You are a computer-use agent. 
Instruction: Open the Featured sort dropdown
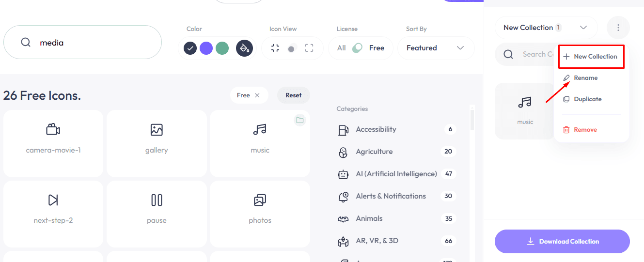pyautogui.click(x=436, y=48)
